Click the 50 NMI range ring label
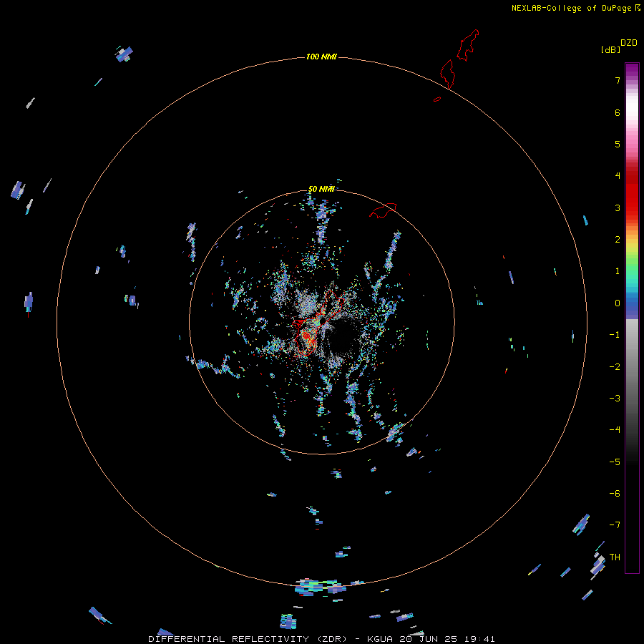Image resolution: width=644 pixels, height=644 pixels. [x=321, y=189]
